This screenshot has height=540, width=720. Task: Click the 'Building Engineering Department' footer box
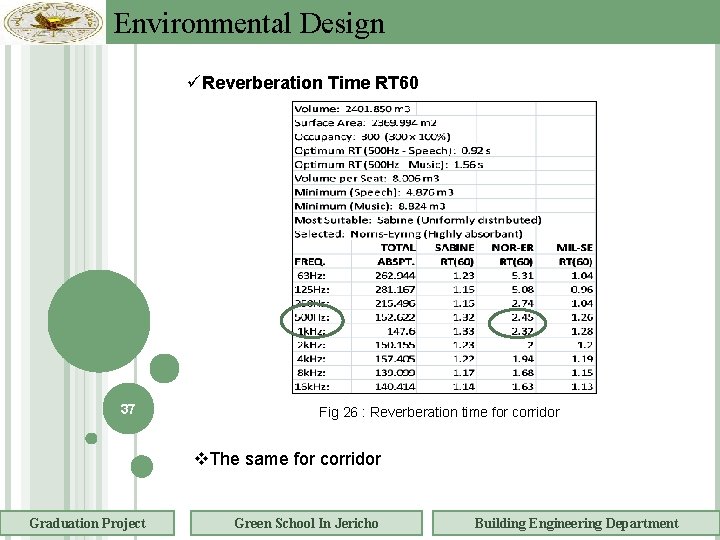tap(576, 523)
